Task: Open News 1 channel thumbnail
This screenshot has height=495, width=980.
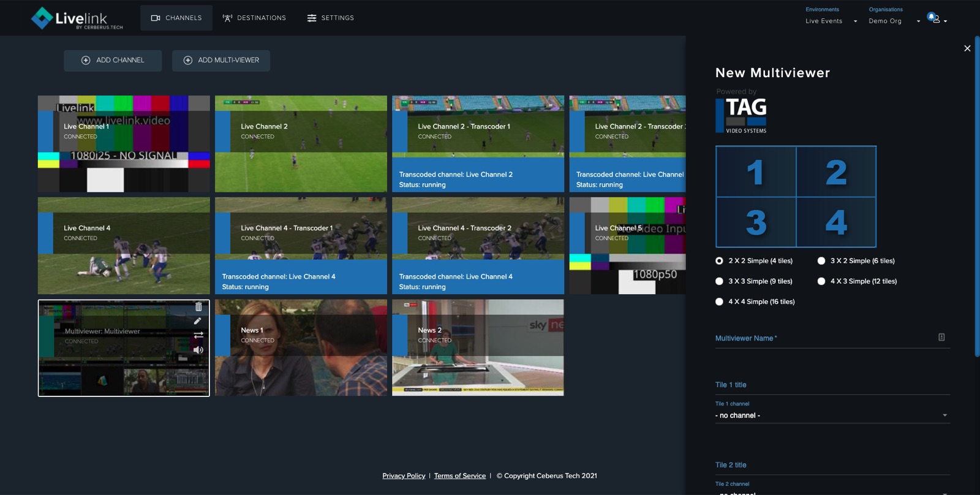Action: click(301, 348)
